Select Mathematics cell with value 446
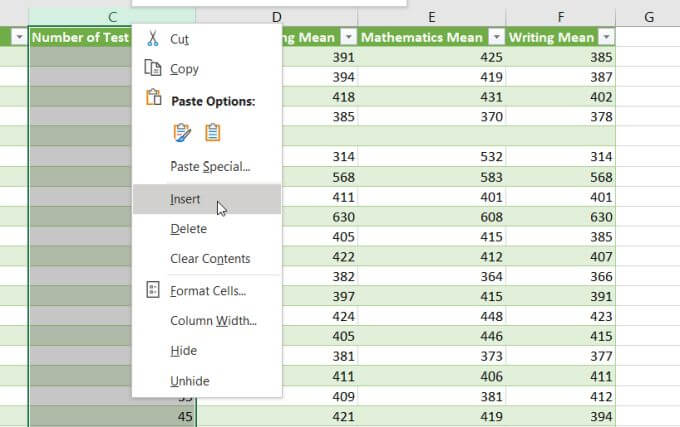 [432, 336]
